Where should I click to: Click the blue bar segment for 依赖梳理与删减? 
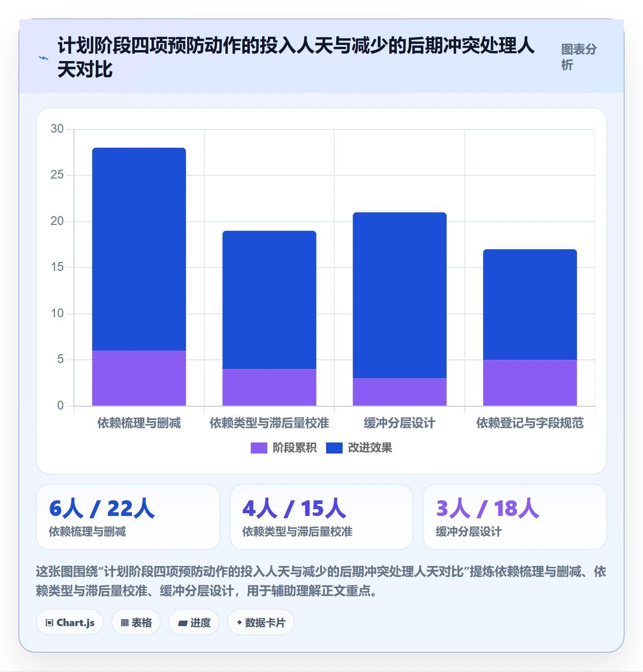tap(139, 249)
